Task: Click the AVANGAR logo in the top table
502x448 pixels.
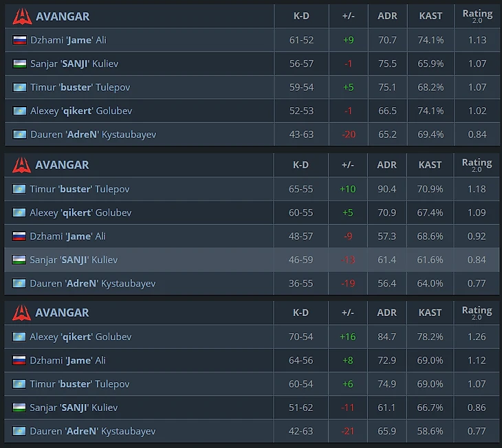Action: 22,16
